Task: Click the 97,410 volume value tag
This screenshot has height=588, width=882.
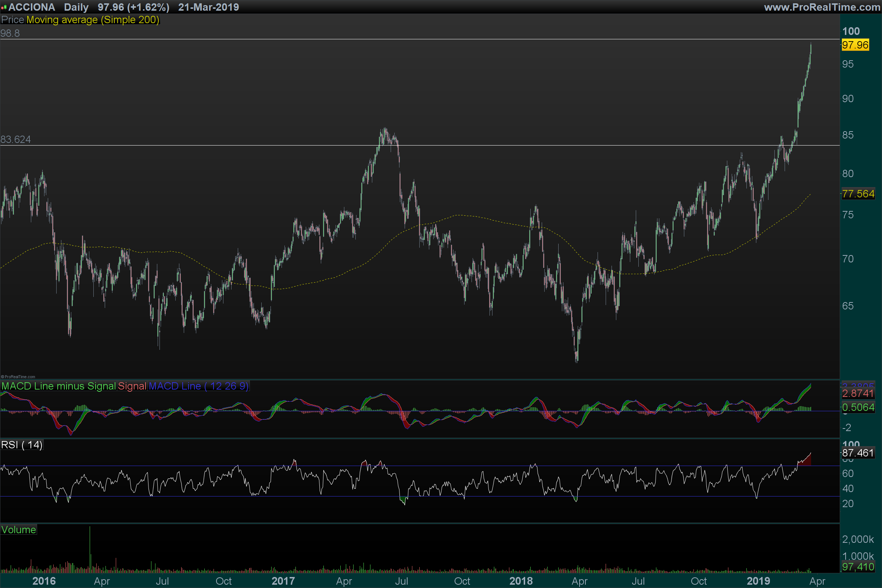Action: pos(858,567)
